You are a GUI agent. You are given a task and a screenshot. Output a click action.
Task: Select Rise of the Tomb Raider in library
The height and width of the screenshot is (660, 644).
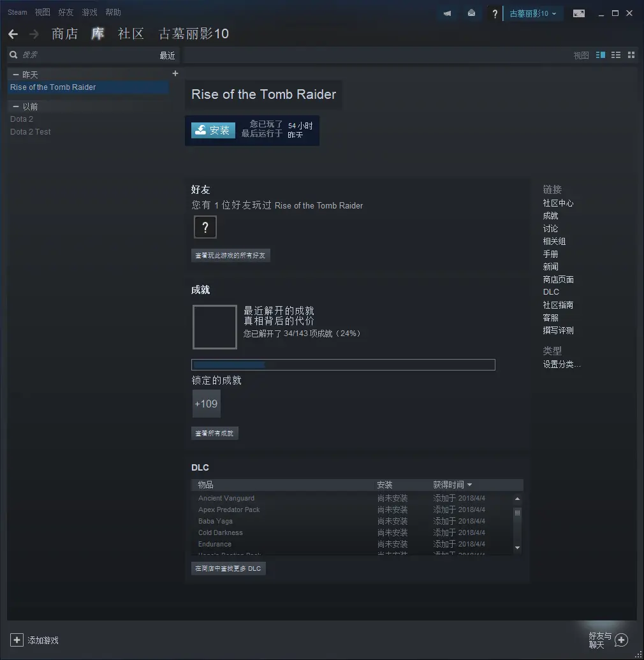click(88, 87)
